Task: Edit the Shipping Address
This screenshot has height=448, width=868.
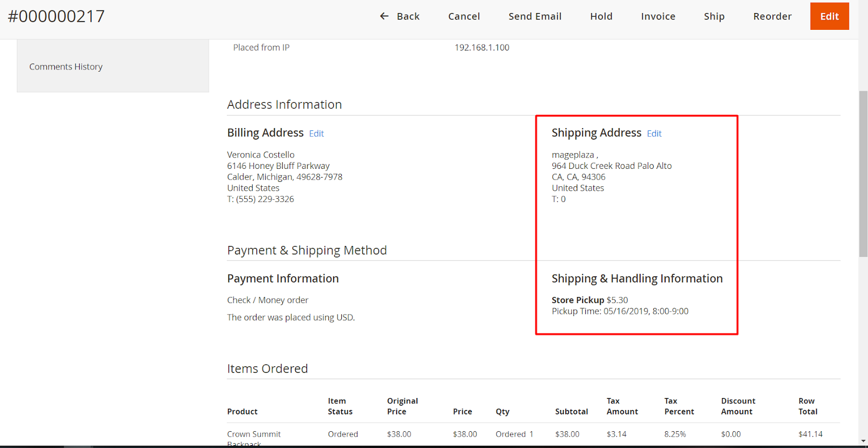Action: click(x=654, y=134)
